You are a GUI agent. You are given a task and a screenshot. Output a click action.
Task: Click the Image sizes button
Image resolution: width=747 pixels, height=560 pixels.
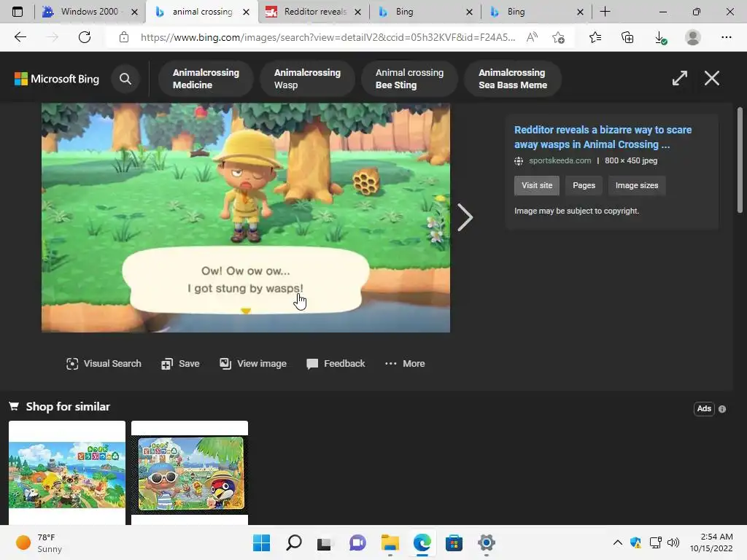point(636,185)
